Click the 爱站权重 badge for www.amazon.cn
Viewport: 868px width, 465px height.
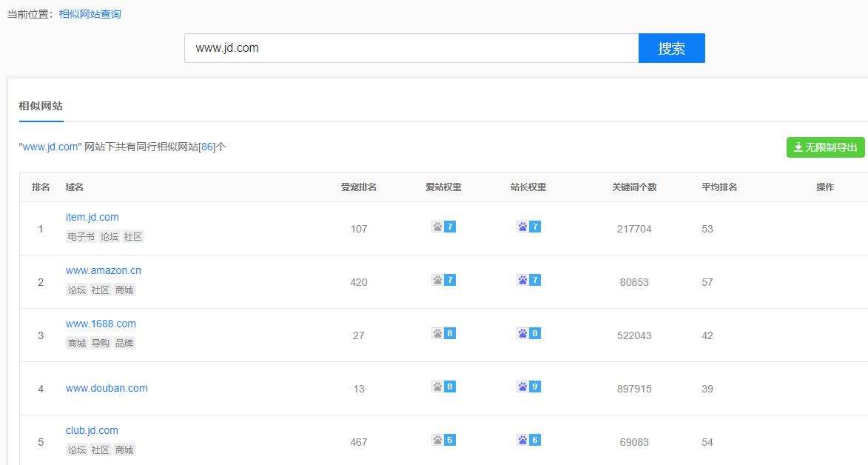(443, 280)
